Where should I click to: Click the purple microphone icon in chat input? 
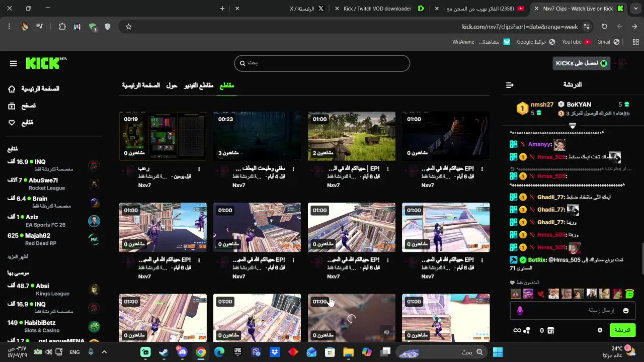click(x=520, y=311)
